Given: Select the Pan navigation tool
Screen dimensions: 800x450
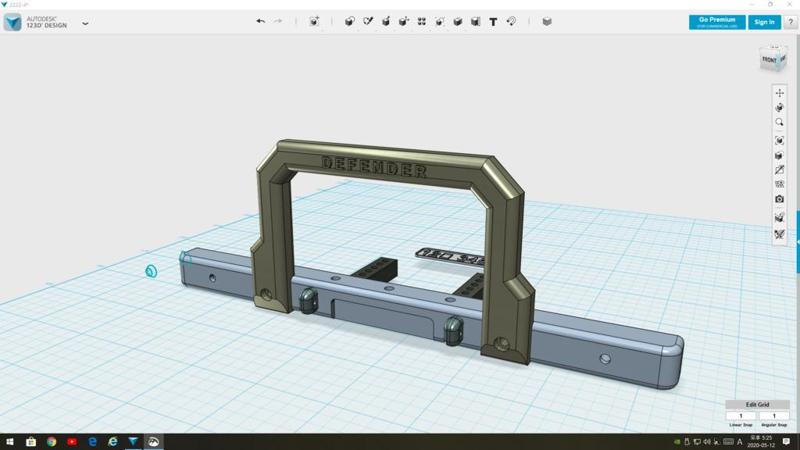Looking at the screenshot, I should pyautogui.click(x=780, y=93).
